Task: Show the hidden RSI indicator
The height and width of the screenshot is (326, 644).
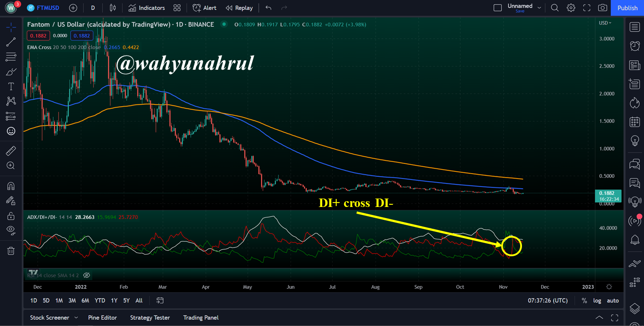Action: (x=87, y=275)
